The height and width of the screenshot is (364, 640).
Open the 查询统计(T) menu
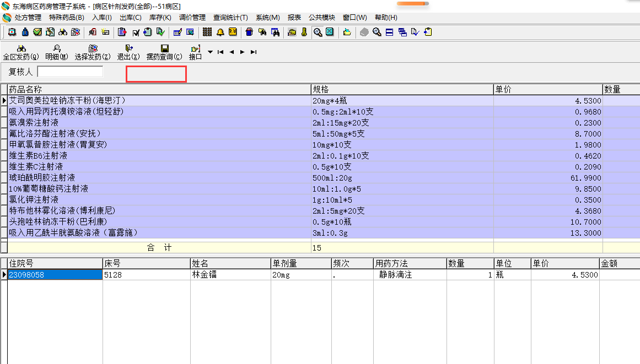[230, 18]
